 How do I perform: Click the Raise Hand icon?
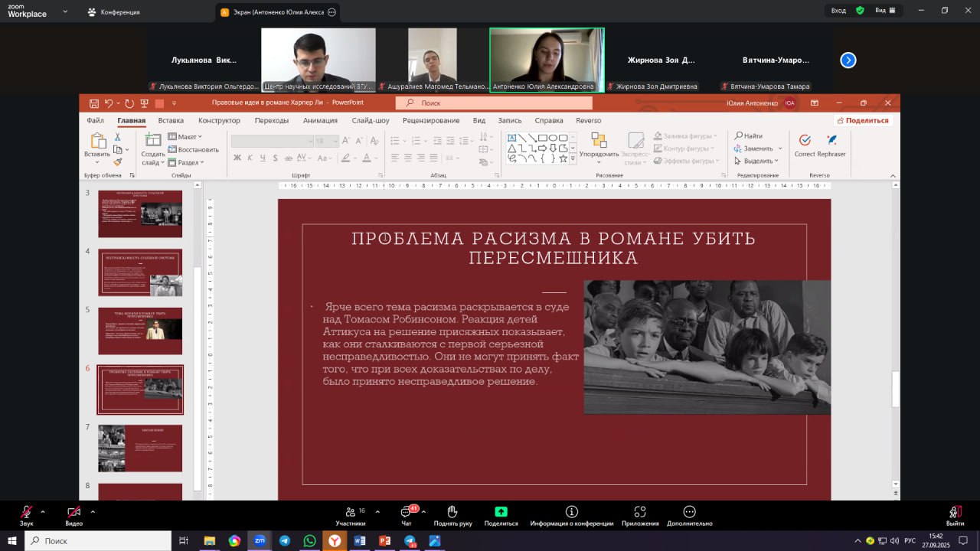click(452, 512)
